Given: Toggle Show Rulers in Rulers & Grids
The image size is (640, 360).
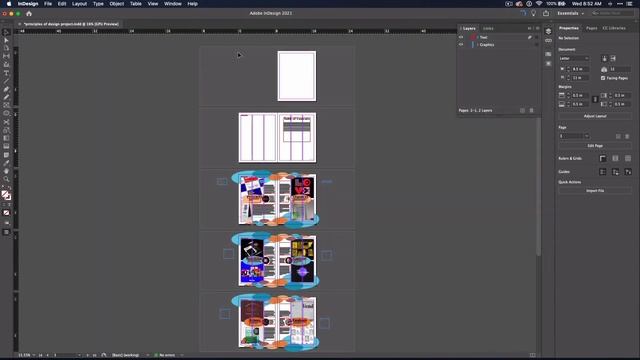Looking at the screenshot, I should click(x=603, y=158).
